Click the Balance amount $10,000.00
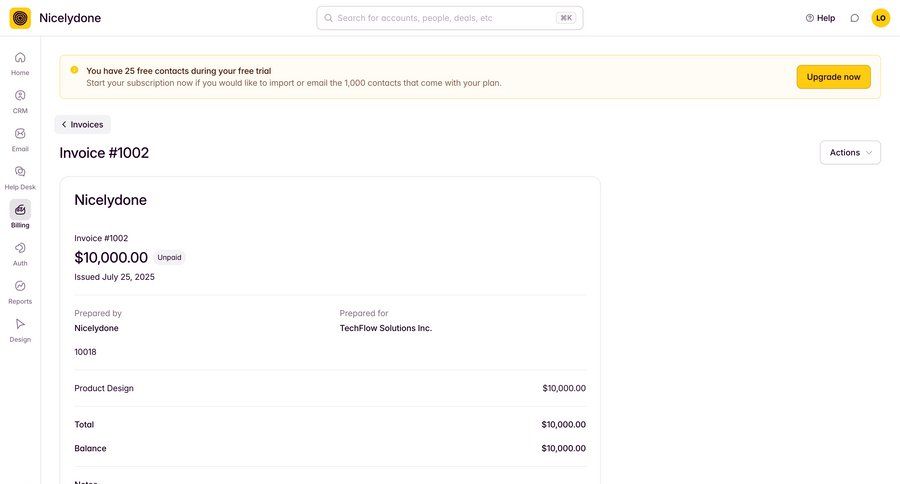Screen dimensions: 900x484 click(564, 448)
